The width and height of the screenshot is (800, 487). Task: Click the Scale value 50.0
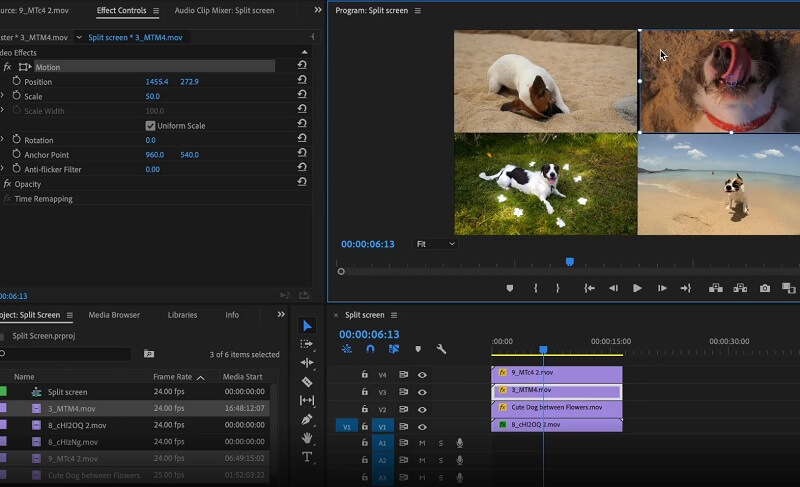pyautogui.click(x=153, y=96)
